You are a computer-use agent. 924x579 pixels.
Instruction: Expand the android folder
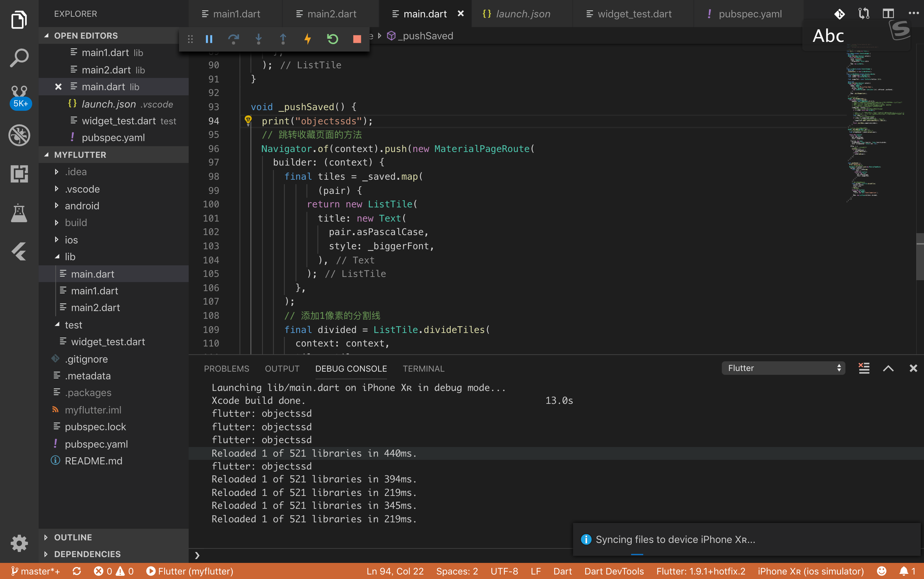pyautogui.click(x=82, y=206)
